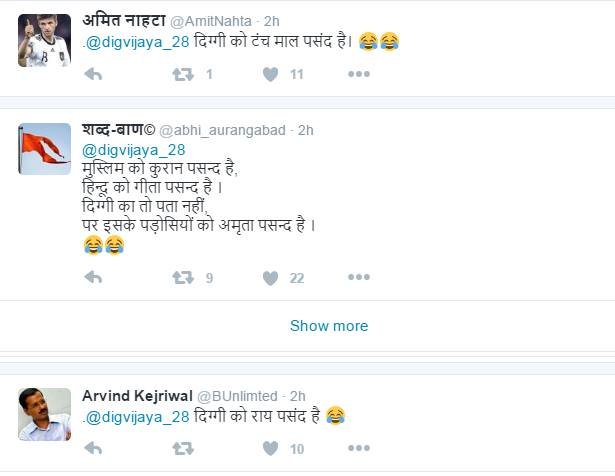Like the abhi_aurangabad tweet

pos(270,277)
